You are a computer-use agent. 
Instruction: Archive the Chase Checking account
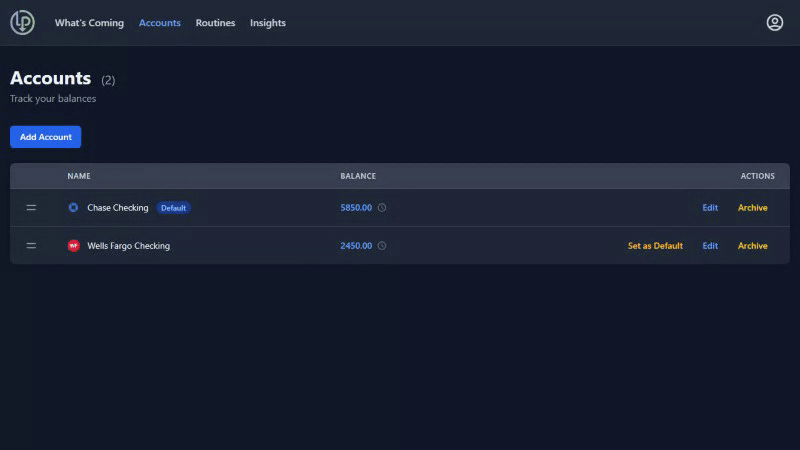(x=753, y=208)
